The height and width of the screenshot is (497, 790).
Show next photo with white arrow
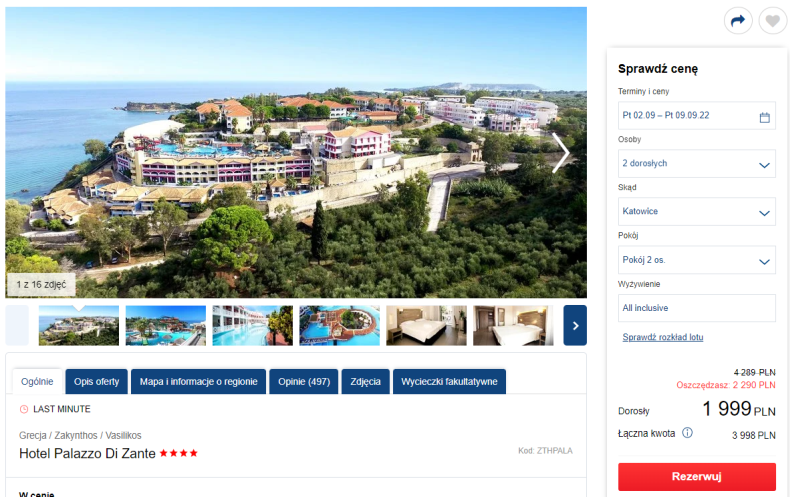coord(560,153)
